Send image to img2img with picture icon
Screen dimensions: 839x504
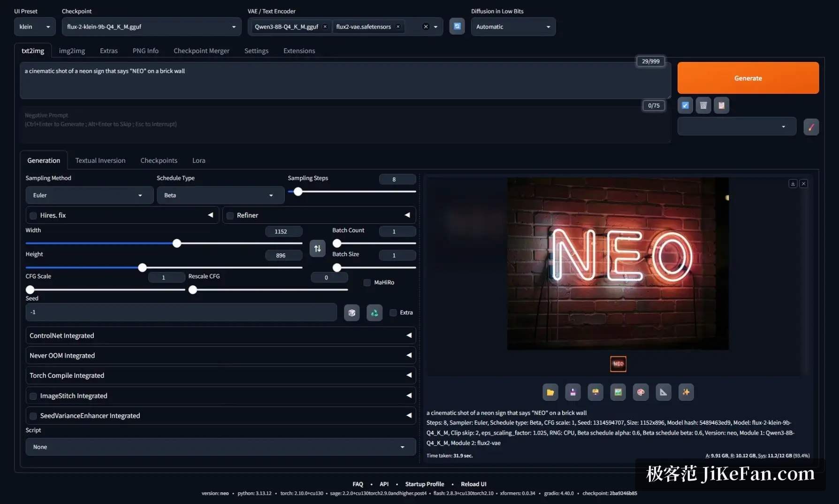618,392
